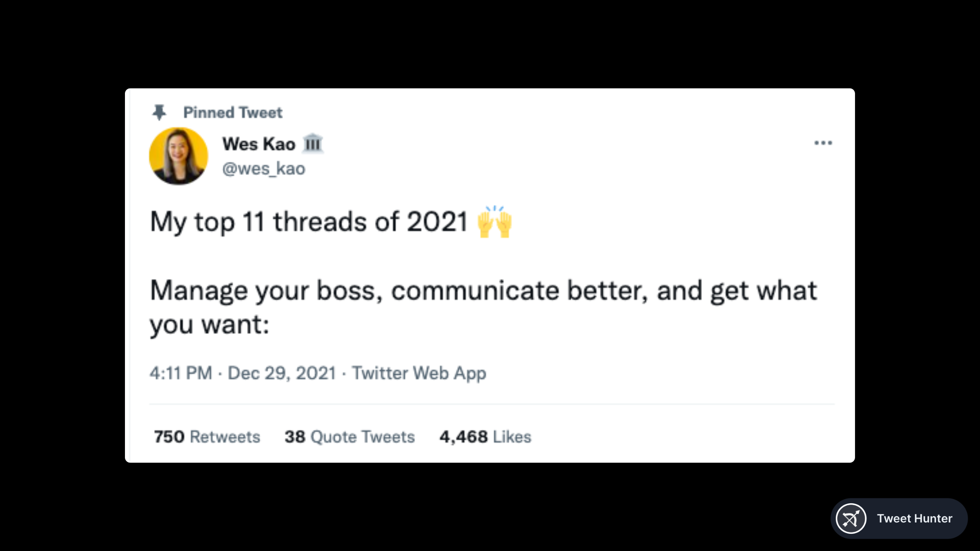Open Wes Kao's profile avatar photo
Screen dimensions: 980x551
[178, 156]
